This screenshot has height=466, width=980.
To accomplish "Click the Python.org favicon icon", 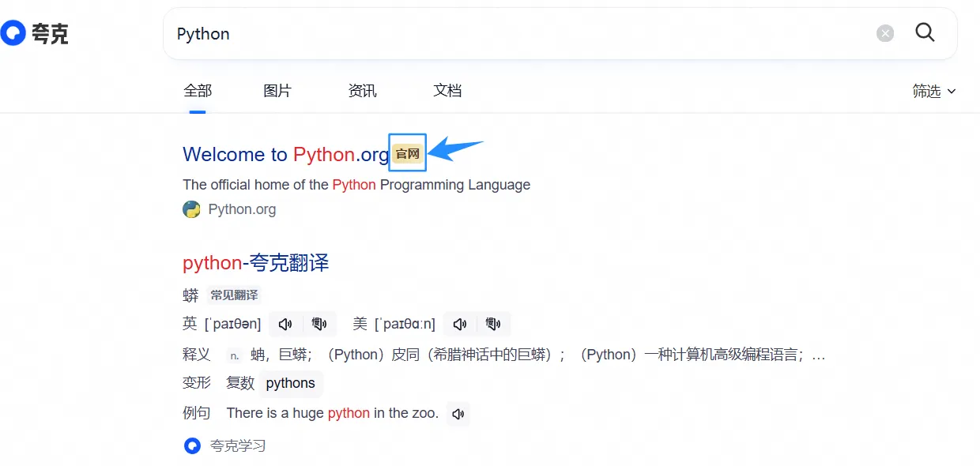I will point(191,209).
